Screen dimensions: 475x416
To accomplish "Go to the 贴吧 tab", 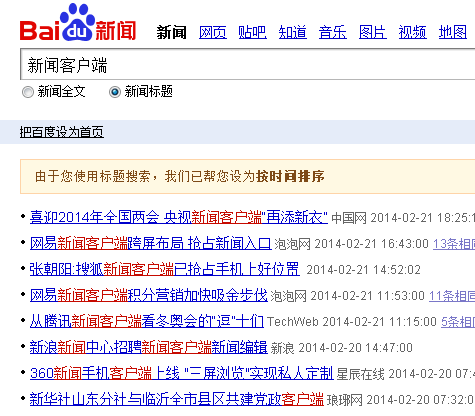I will click(253, 32).
